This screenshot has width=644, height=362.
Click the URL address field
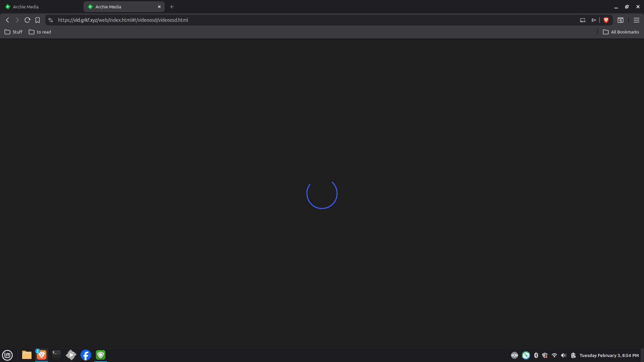click(315, 20)
